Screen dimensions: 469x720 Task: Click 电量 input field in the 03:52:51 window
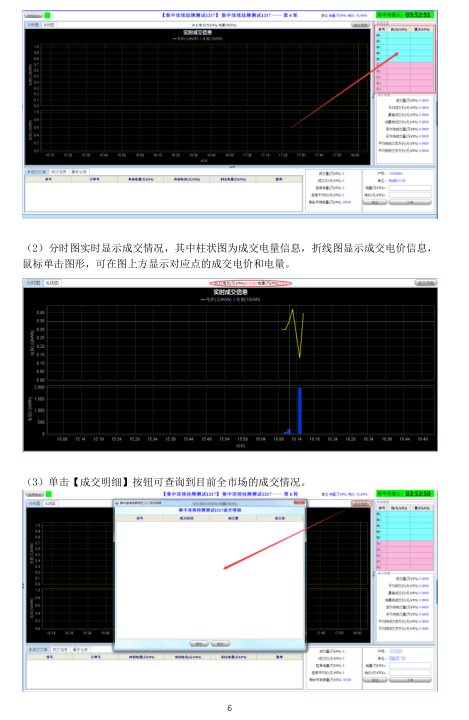410,188
